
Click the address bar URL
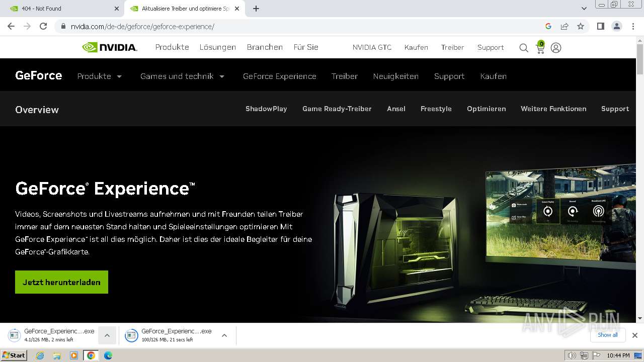pos(142,26)
